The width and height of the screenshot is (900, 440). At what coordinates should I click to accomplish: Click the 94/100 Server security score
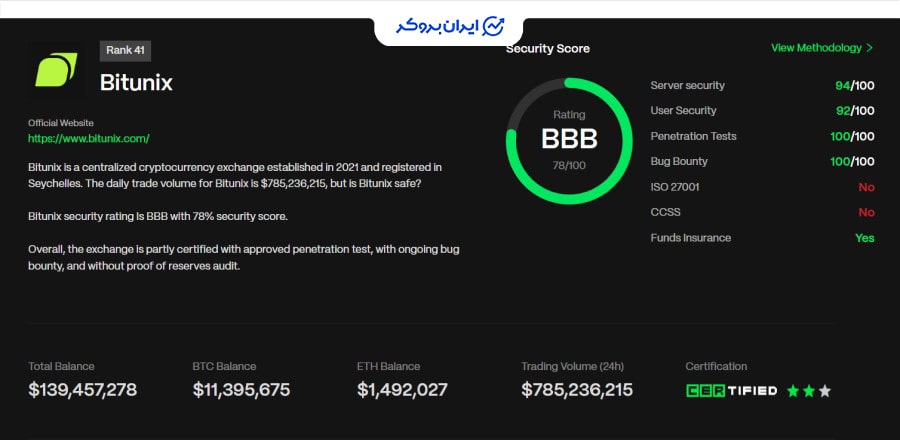[x=855, y=86]
